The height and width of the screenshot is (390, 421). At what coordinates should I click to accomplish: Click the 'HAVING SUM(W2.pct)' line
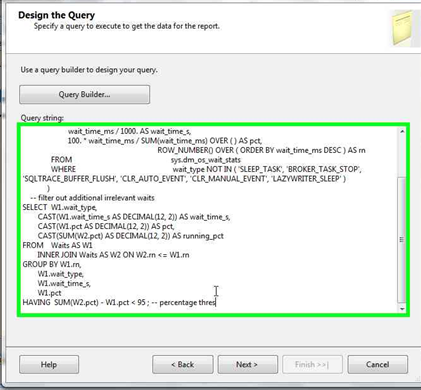point(119,303)
